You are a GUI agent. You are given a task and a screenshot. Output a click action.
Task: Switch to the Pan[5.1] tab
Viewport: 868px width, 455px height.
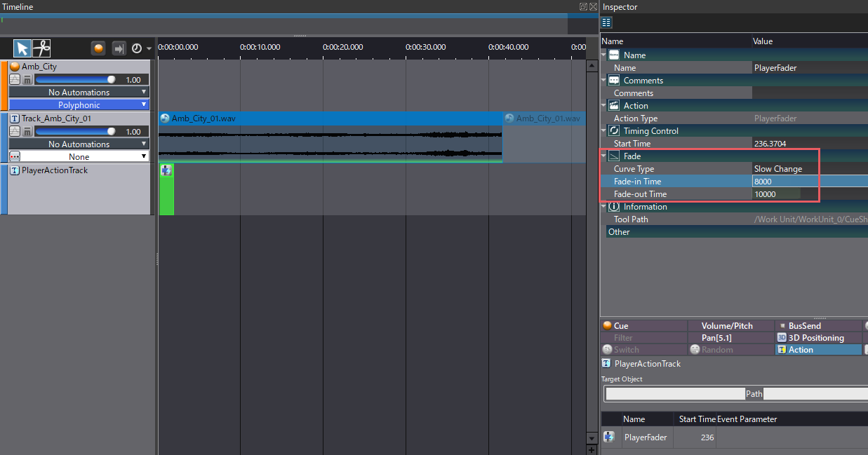(x=732, y=338)
